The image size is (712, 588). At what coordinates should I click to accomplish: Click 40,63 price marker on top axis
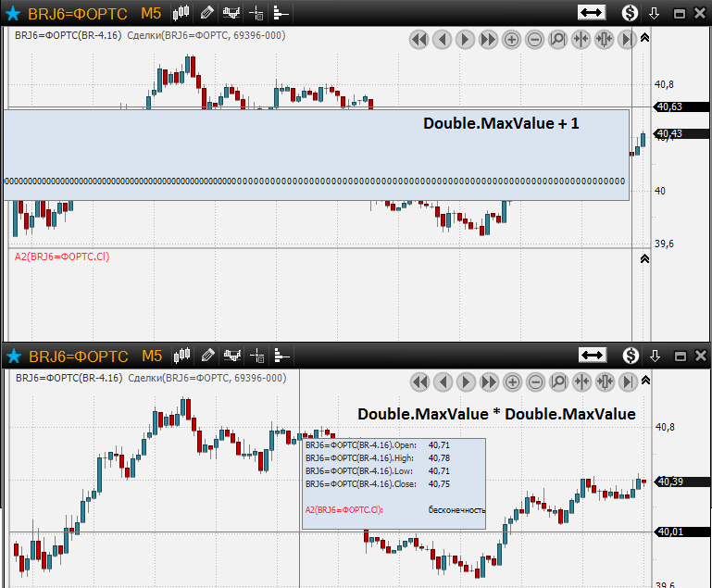tap(668, 106)
